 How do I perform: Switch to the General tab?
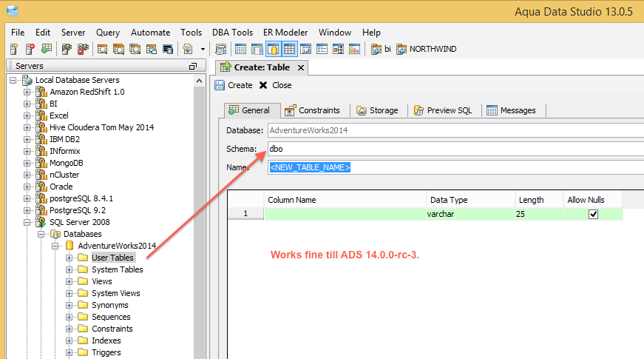252,110
